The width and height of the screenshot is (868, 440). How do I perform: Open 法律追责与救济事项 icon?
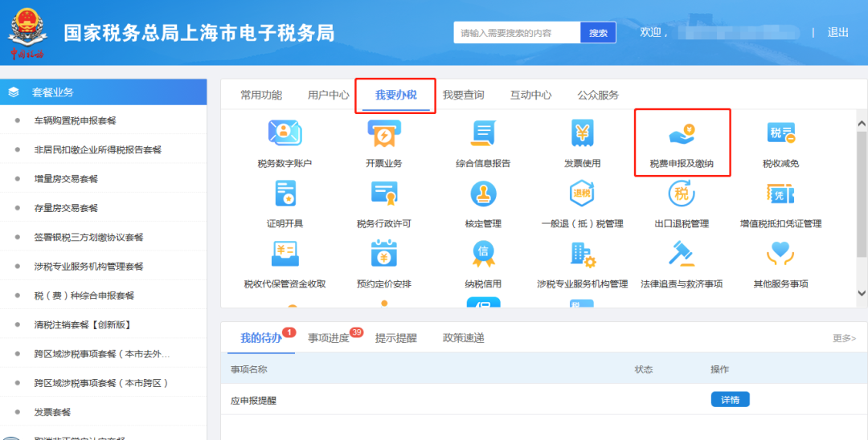682,254
